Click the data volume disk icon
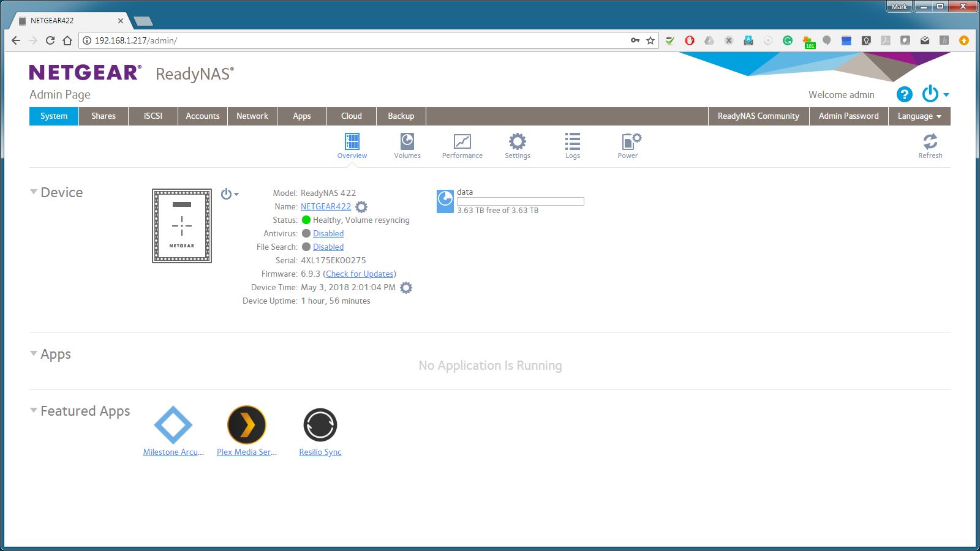980x551 pixels. coord(445,201)
